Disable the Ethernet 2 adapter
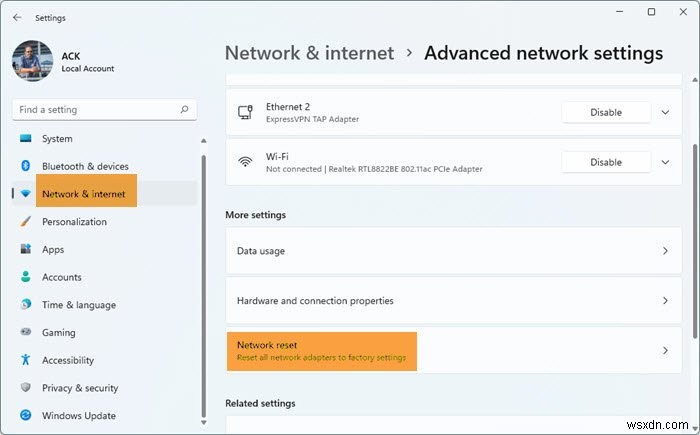 click(605, 113)
